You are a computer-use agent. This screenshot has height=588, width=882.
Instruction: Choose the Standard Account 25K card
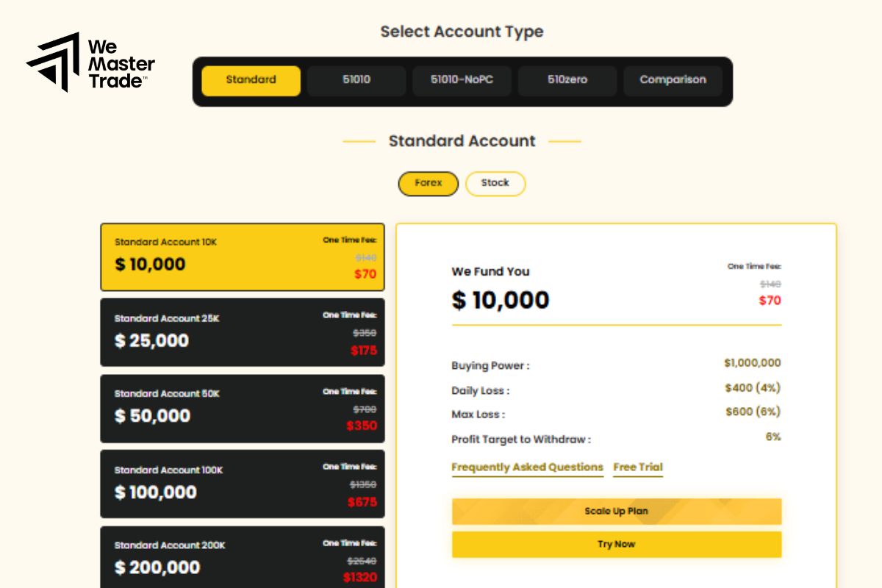point(242,332)
